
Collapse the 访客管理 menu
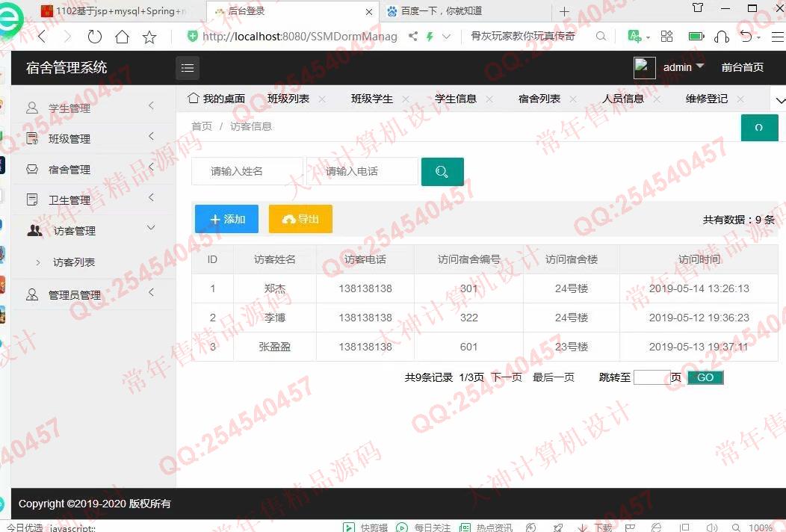tap(93, 231)
